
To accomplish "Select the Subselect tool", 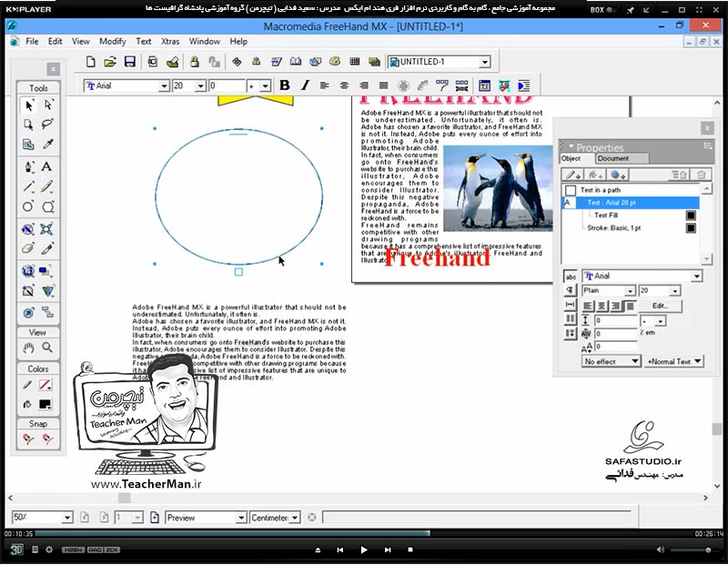I will pyautogui.click(x=48, y=106).
